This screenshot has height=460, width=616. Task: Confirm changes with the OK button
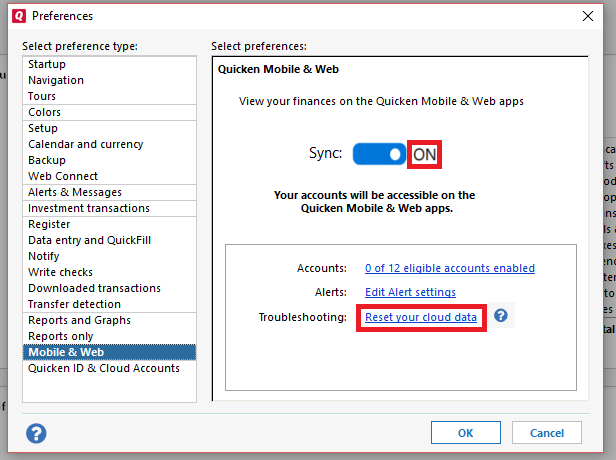pos(466,433)
